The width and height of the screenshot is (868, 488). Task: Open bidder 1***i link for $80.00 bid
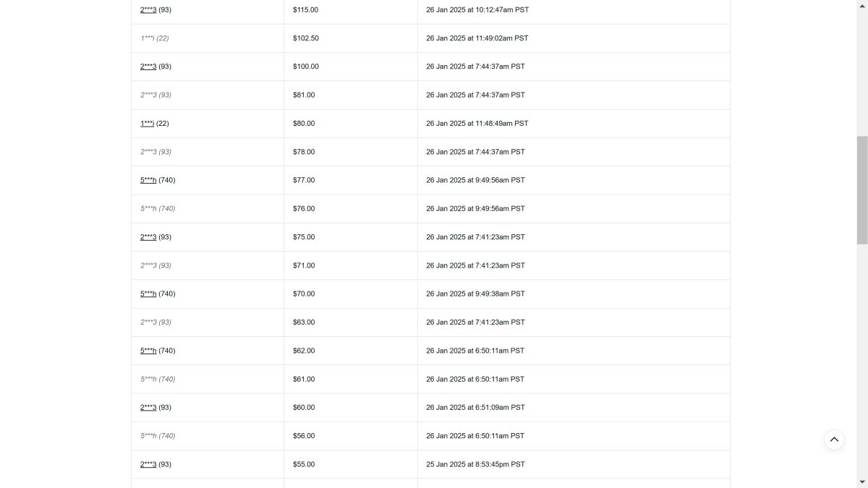coord(147,124)
